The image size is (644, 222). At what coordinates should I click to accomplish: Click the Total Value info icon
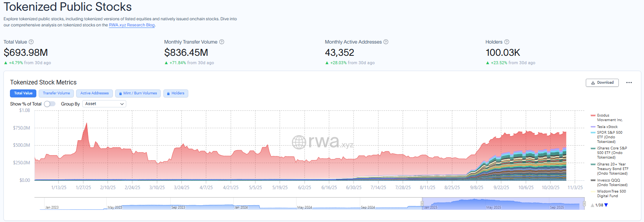point(31,42)
